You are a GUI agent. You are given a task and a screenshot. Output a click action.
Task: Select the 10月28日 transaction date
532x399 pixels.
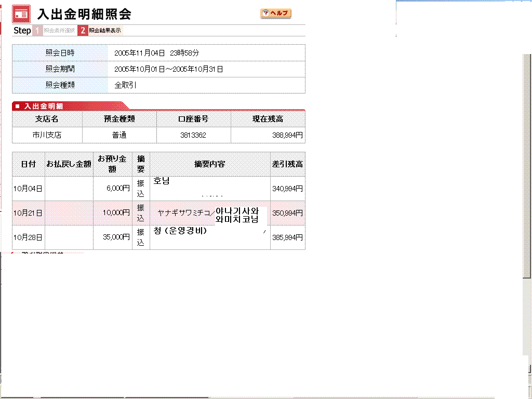[x=28, y=237]
